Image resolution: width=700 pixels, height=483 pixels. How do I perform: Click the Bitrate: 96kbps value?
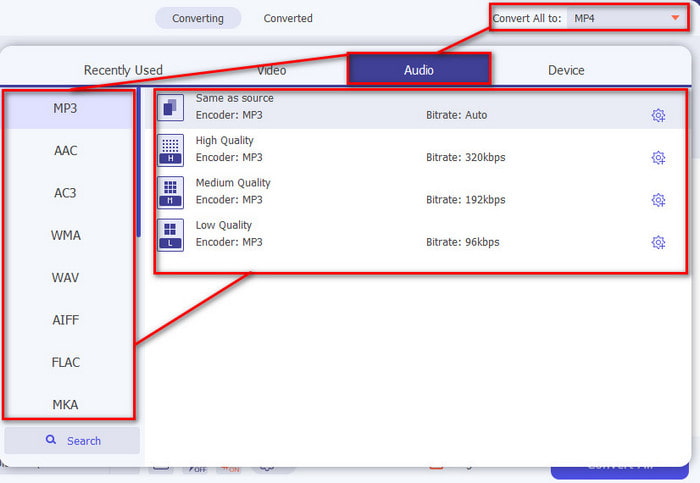coord(462,242)
